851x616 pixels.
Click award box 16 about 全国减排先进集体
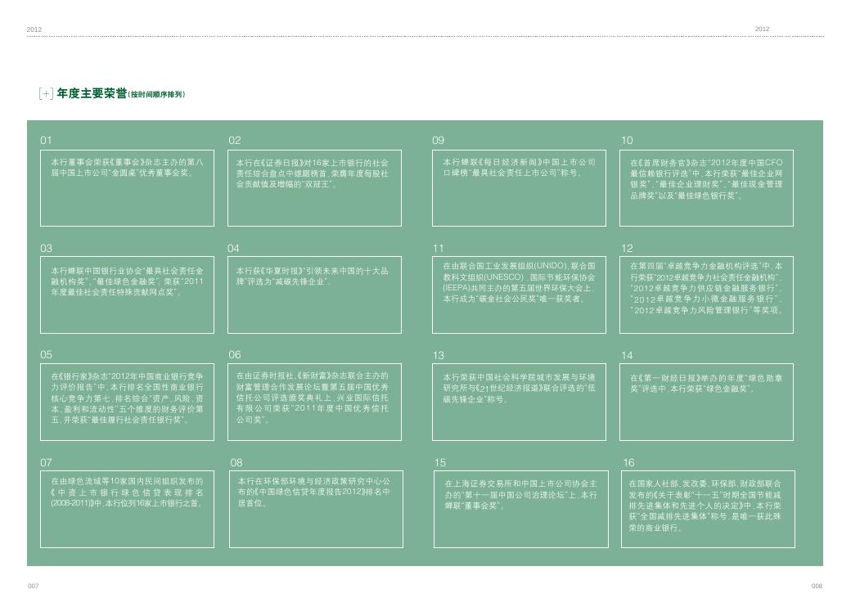tap(706, 508)
